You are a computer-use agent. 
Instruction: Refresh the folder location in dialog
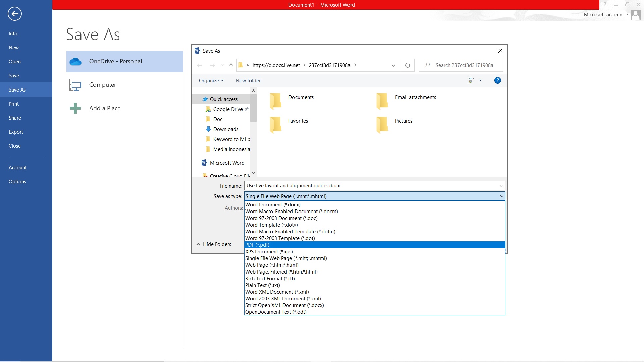pyautogui.click(x=408, y=65)
